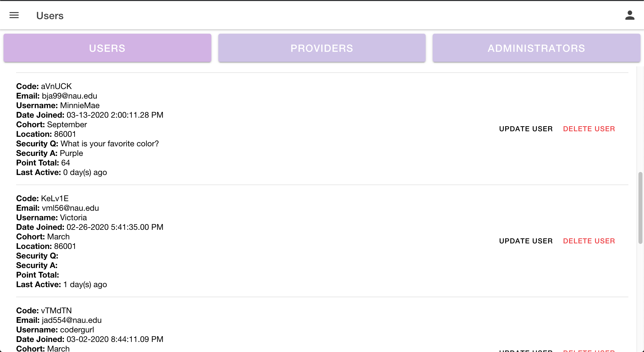This screenshot has width=644, height=352.
Task: Switch to the USERS tab
Action: (107, 48)
